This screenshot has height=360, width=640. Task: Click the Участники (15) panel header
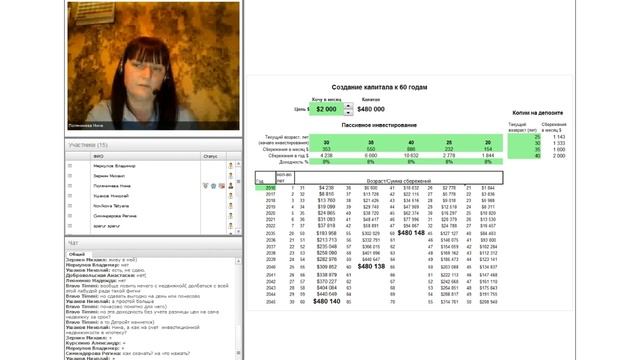[153, 145]
